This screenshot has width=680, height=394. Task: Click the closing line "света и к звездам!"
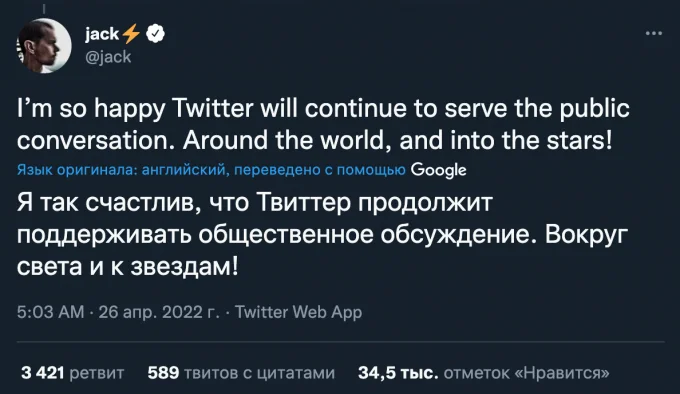128,267
